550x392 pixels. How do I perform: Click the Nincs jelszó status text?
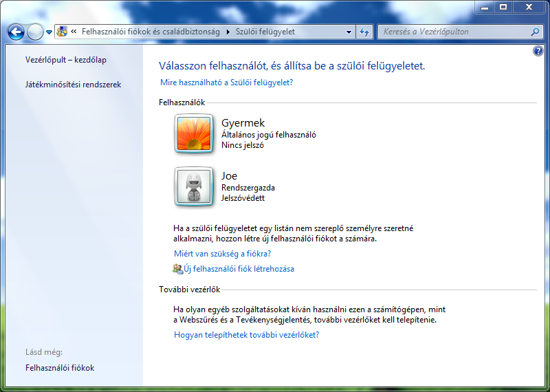click(x=243, y=145)
